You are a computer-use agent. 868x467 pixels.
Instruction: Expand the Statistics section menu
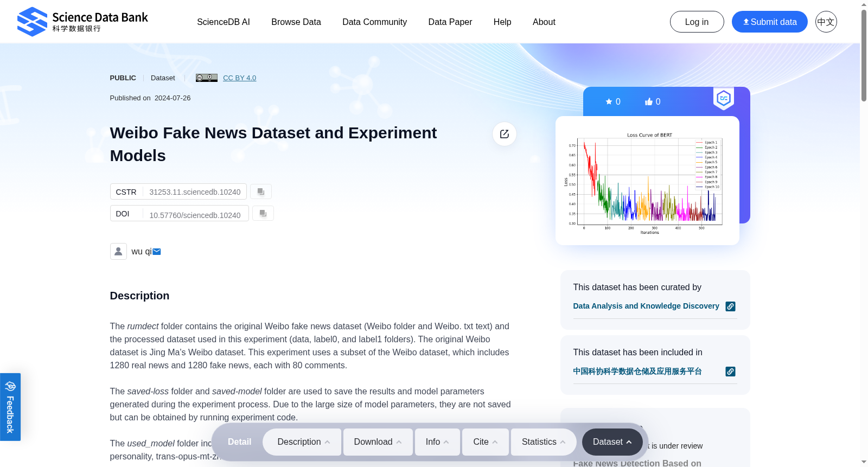tap(544, 442)
